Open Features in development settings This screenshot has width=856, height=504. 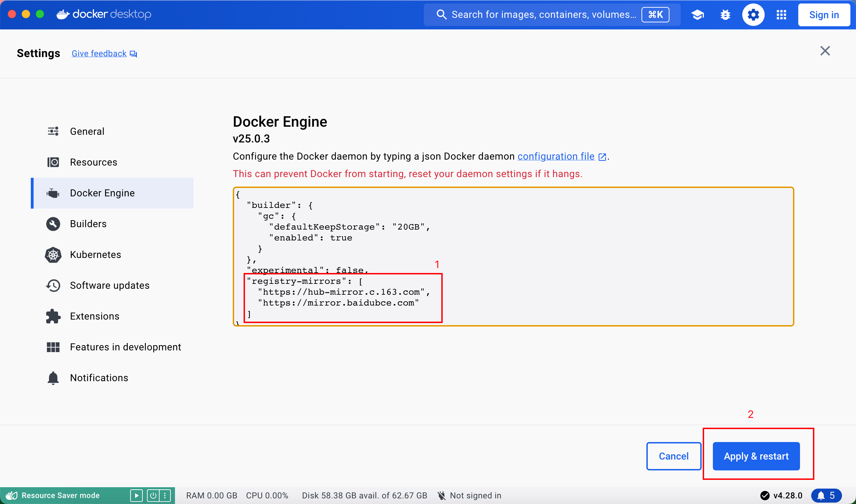click(125, 347)
